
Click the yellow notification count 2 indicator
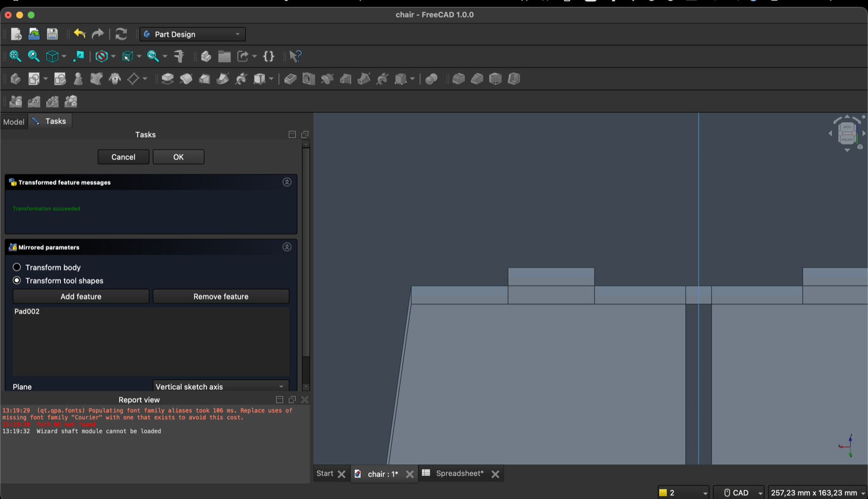(684, 492)
